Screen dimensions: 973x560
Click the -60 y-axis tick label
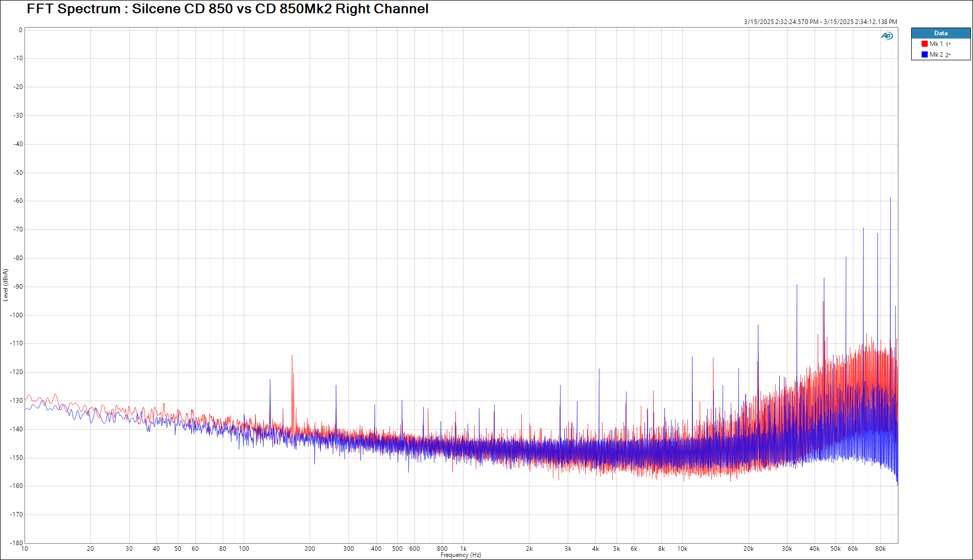(x=18, y=201)
